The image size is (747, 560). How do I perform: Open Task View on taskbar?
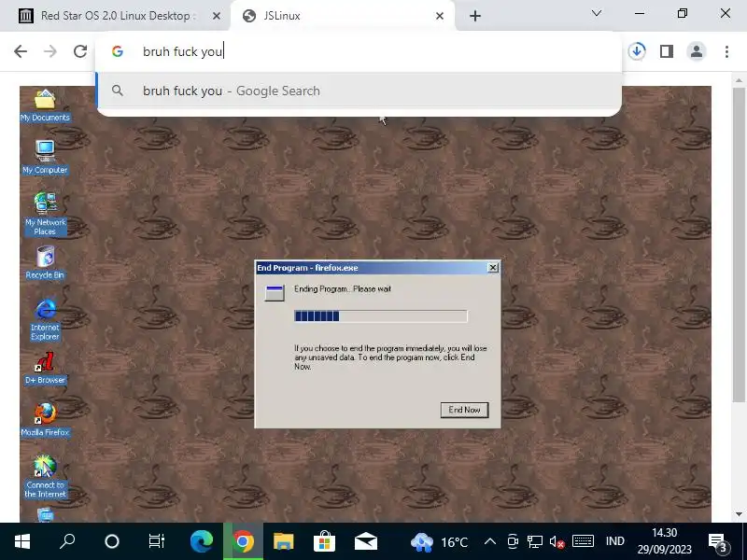pyautogui.click(x=156, y=541)
